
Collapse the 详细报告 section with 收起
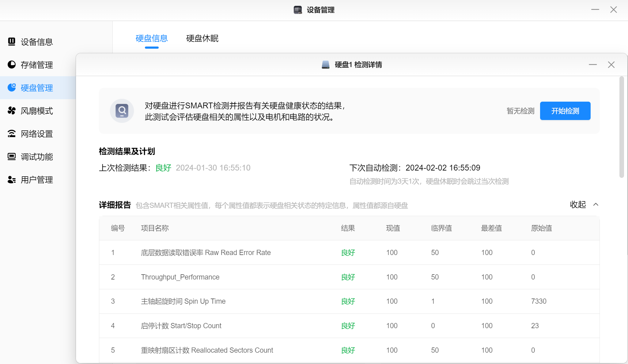(x=578, y=205)
